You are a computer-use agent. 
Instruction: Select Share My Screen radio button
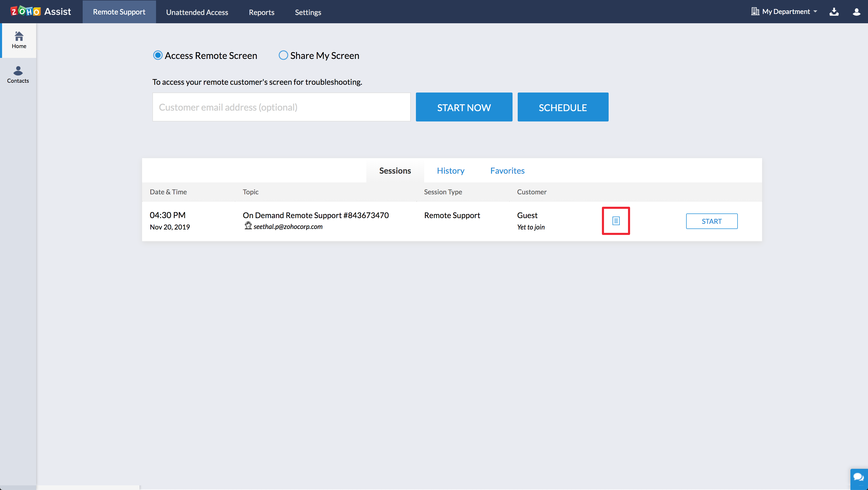point(283,55)
